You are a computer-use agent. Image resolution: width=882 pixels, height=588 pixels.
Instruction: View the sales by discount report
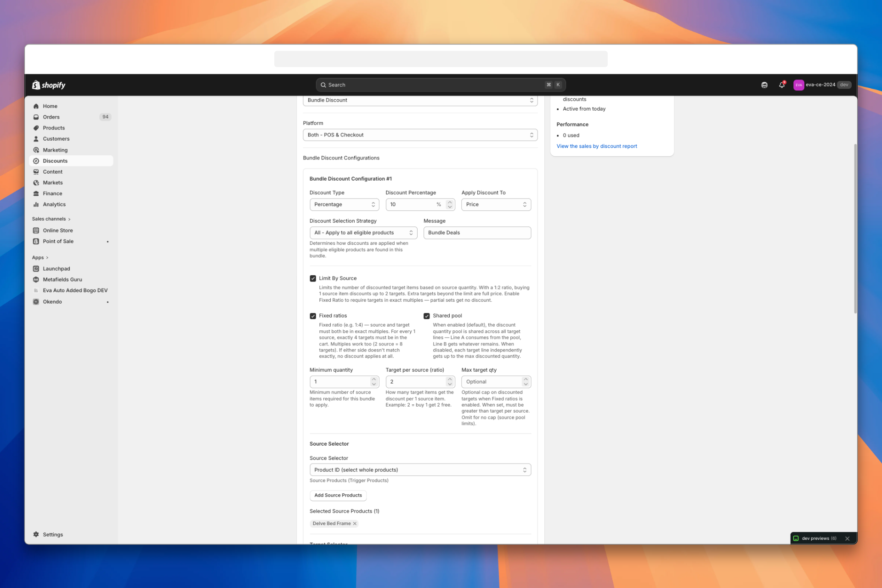click(x=596, y=146)
